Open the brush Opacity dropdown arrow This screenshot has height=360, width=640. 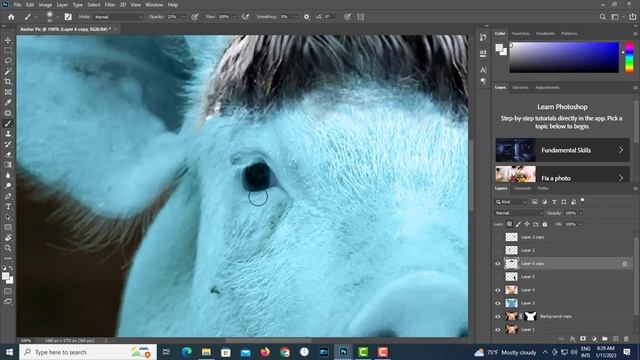[x=183, y=17]
